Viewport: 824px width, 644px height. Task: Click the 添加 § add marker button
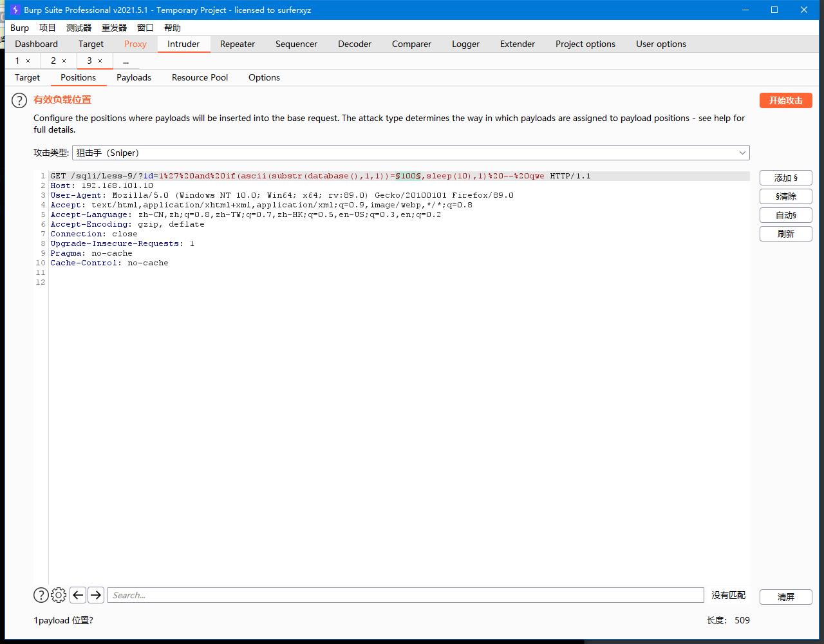tap(785, 178)
